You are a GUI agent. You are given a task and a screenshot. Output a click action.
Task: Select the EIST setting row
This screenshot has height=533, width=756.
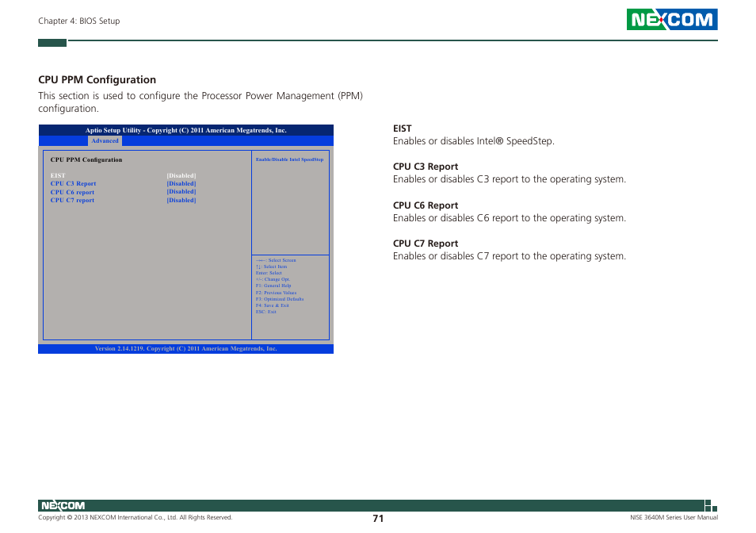coord(123,175)
